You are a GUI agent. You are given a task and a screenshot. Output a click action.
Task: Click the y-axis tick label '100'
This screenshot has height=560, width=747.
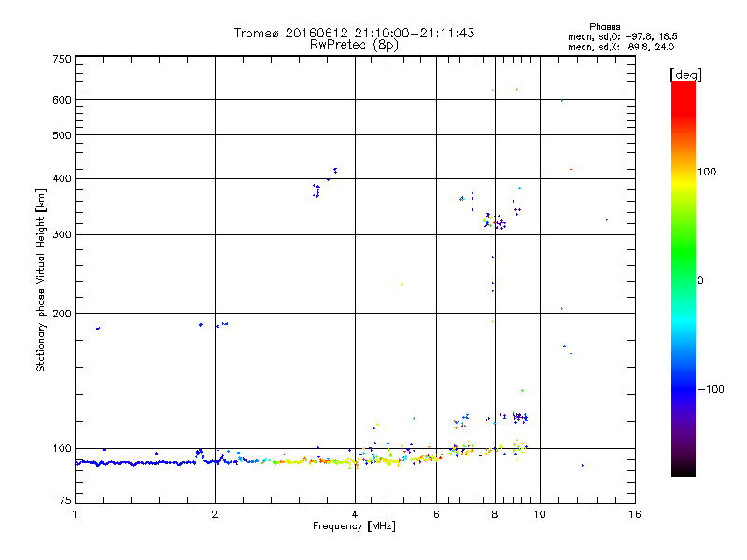[62, 449]
